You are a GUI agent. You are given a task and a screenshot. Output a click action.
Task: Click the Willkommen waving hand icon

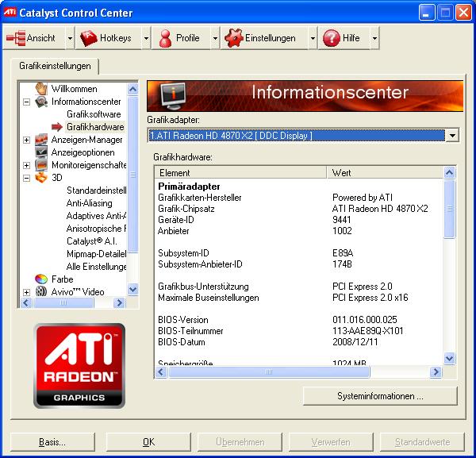coord(41,89)
